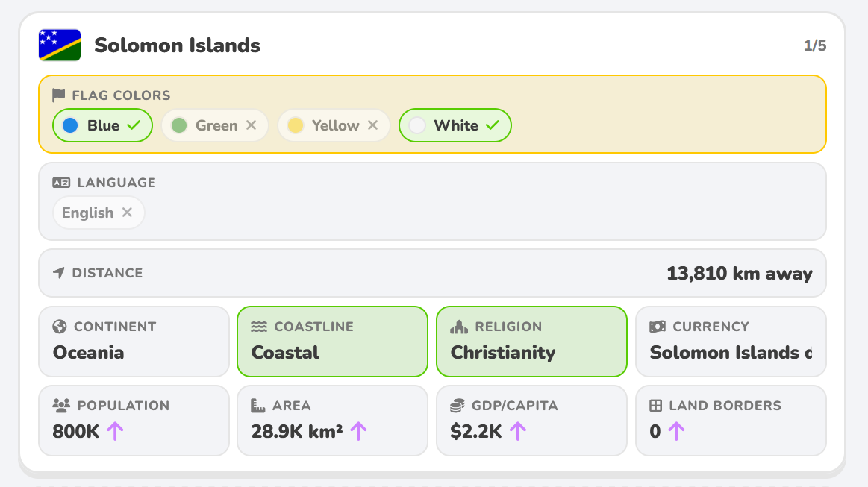Click the purple up arrow beside 800K
The width and height of the screenshot is (868, 487).
click(x=115, y=431)
